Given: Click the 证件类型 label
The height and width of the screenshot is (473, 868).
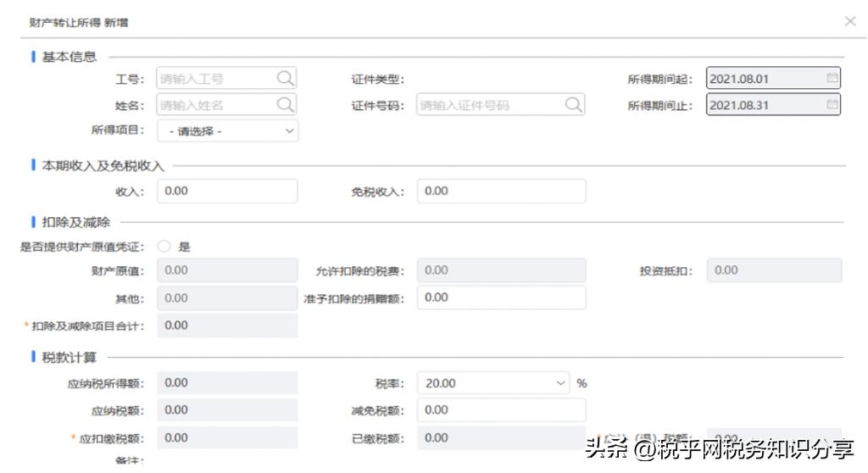Looking at the screenshot, I should (x=377, y=79).
